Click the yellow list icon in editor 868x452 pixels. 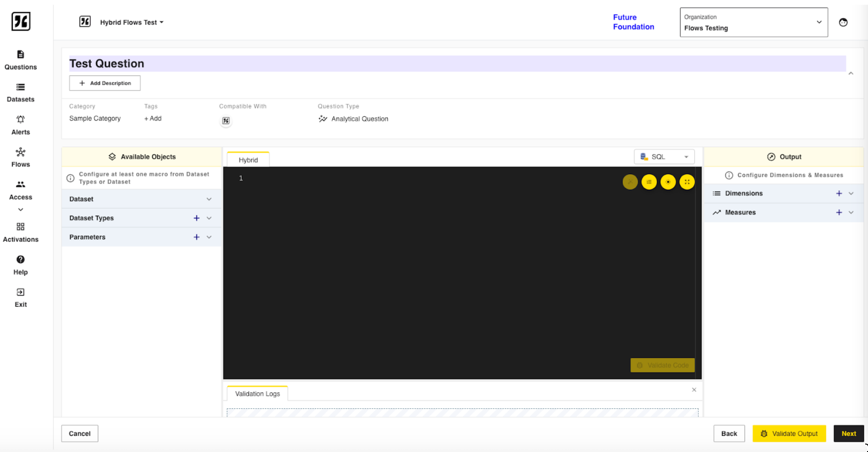(649, 182)
